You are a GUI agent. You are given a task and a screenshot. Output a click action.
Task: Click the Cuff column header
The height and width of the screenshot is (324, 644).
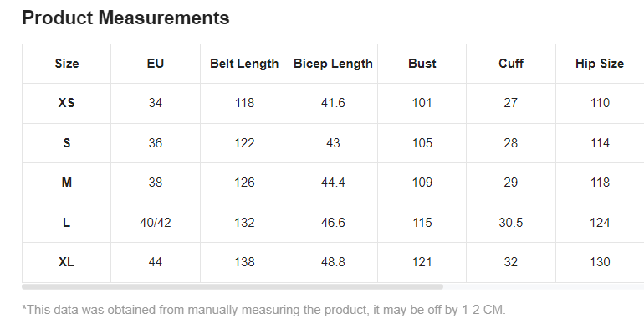pos(511,64)
